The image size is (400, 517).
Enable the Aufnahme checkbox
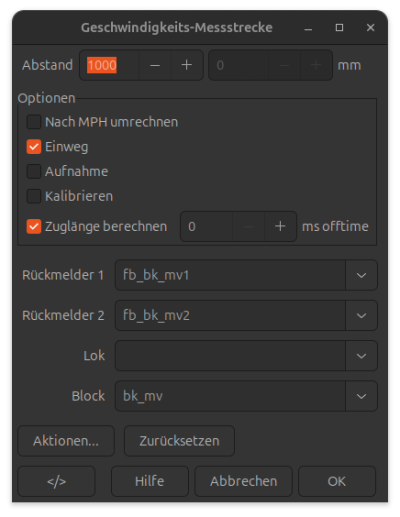34,171
